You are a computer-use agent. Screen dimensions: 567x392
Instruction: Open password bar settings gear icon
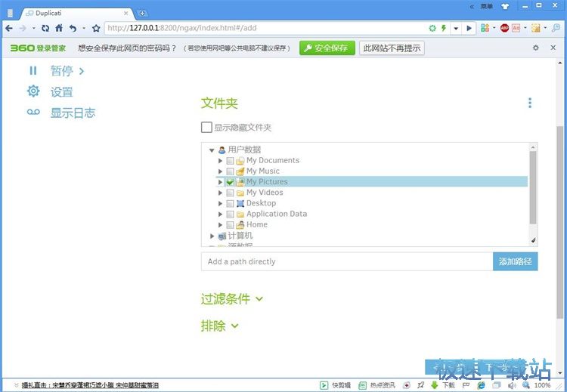click(x=536, y=48)
